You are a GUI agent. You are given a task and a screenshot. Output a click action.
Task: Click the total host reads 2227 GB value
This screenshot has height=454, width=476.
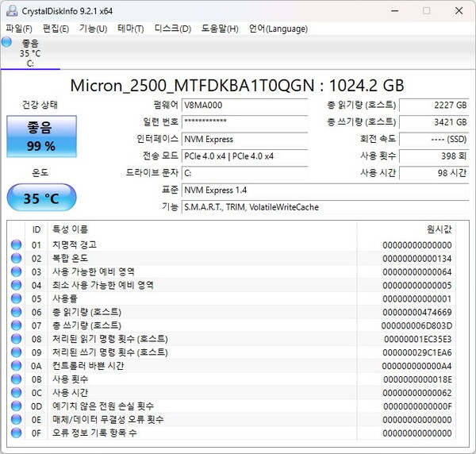[x=434, y=105]
